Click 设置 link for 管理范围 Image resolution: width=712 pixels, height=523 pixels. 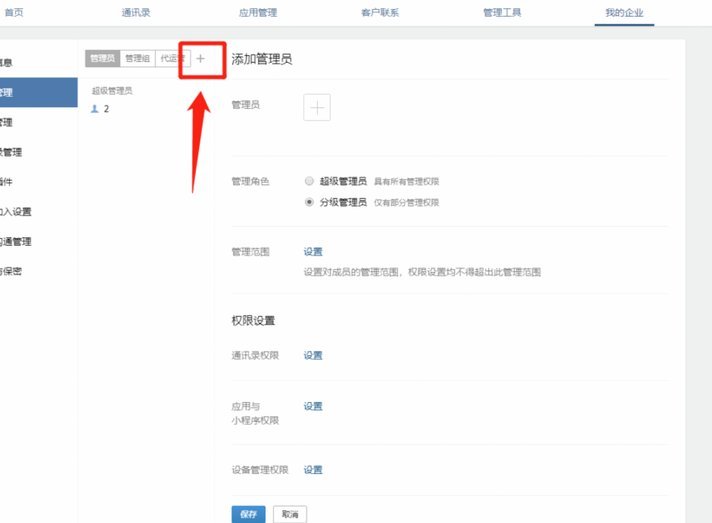tap(313, 252)
